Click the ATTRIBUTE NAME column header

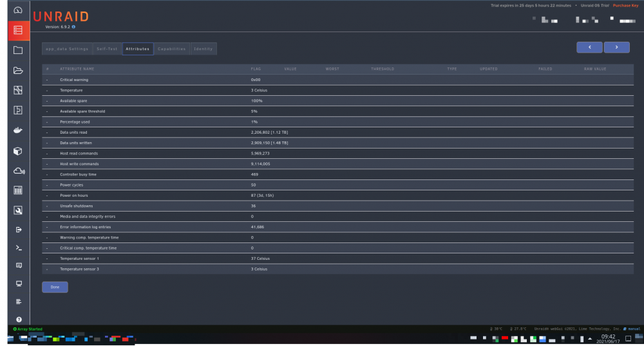77,69
